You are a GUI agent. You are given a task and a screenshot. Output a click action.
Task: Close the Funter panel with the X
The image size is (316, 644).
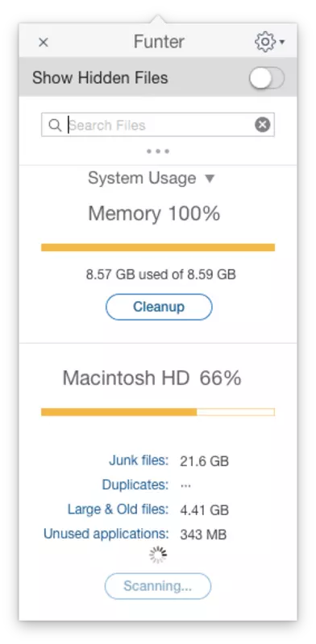tap(44, 42)
